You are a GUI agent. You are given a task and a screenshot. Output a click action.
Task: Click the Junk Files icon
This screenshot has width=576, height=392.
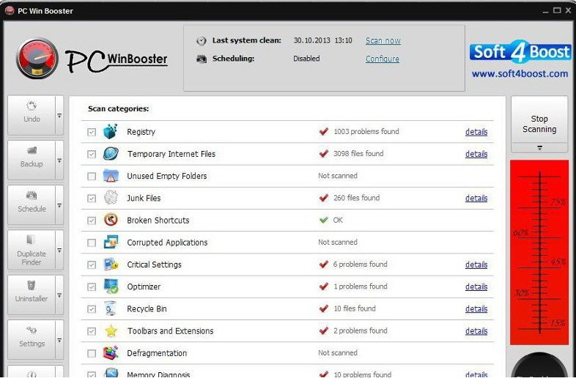coord(111,198)
